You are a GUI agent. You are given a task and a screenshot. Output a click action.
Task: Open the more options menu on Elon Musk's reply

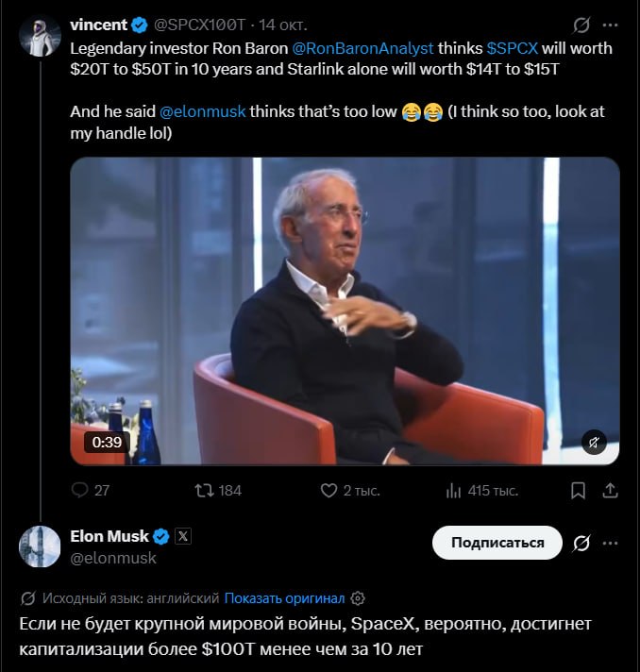[610, 543]
